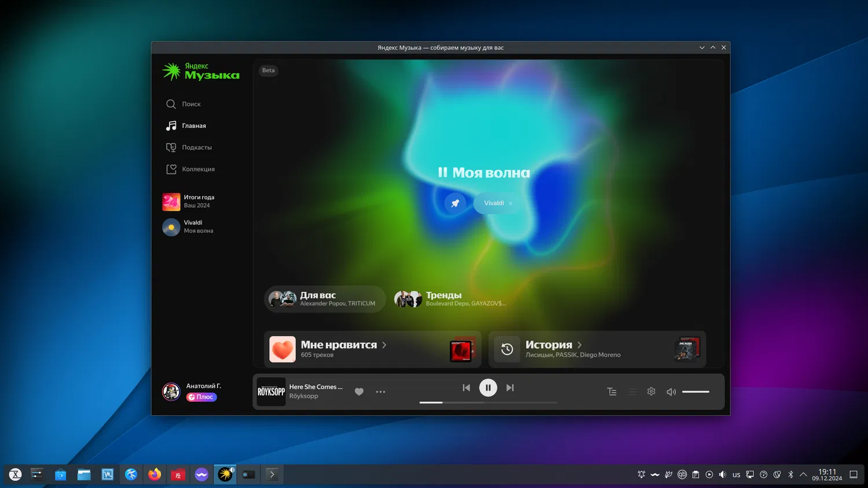
Task: Pin the Vivaldi wave with the pin icon
Action: (x=455, y=203)
